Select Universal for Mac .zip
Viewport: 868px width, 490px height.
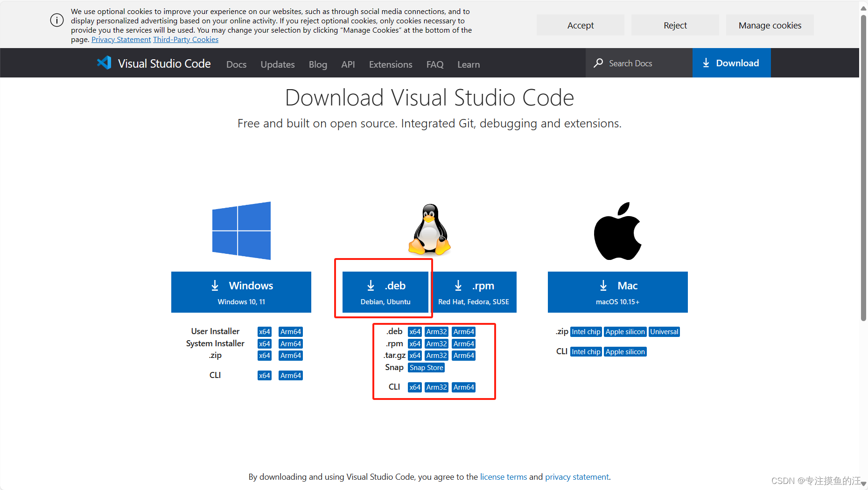coord(665,332)
